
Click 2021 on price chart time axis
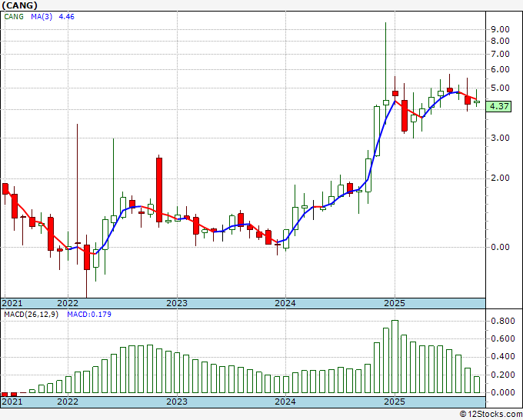12,303
